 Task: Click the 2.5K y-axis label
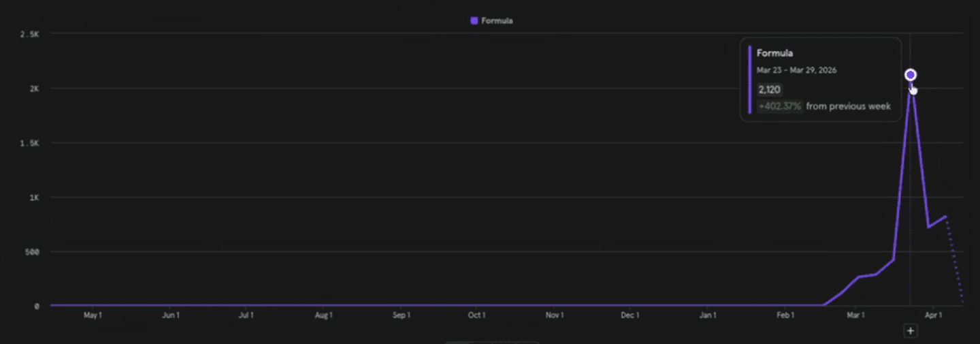coord(30,34)
